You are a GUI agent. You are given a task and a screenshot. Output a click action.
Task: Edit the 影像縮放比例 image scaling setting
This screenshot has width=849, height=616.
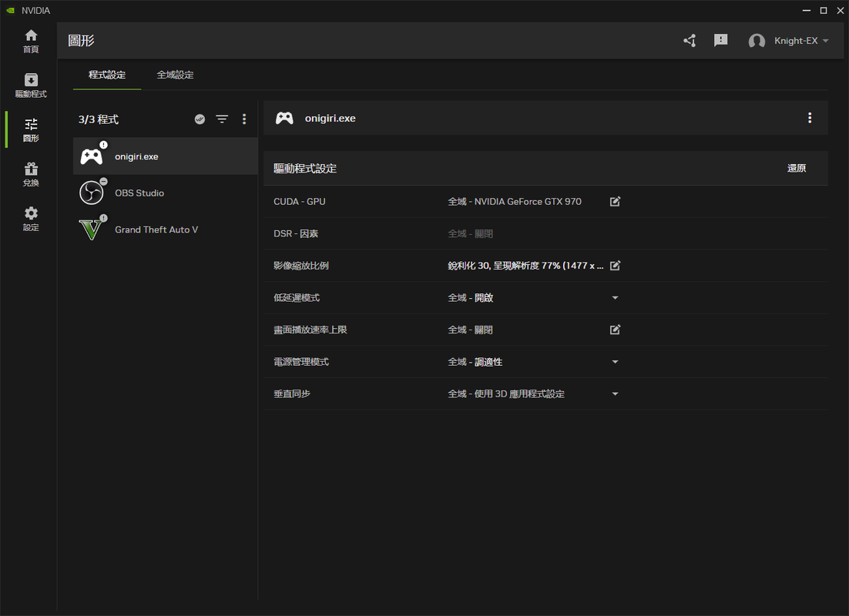[x=615, y=265]
